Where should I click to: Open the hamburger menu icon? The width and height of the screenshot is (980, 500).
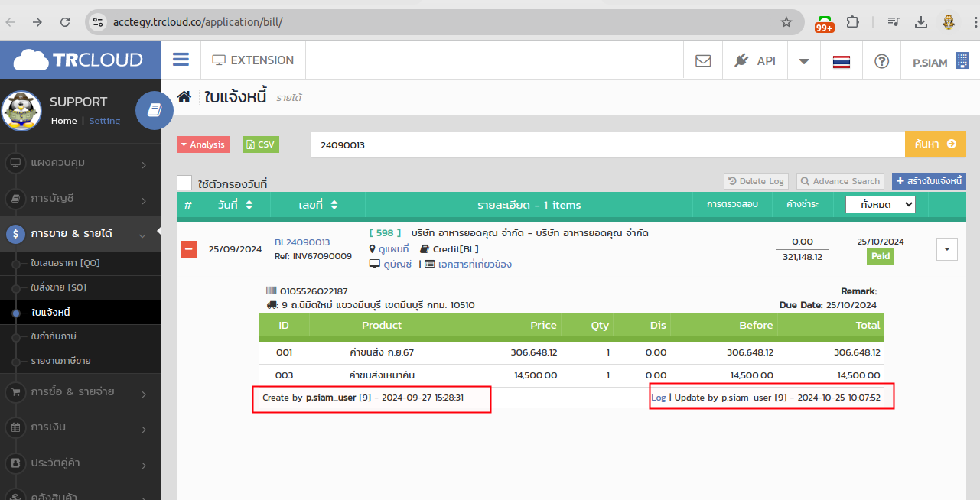click(181, 60)
